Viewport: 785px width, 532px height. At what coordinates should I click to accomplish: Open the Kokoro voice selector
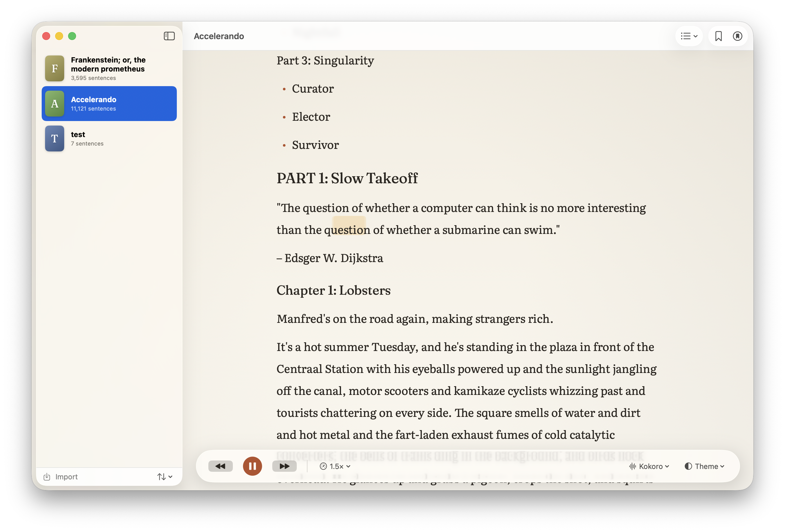649,466
